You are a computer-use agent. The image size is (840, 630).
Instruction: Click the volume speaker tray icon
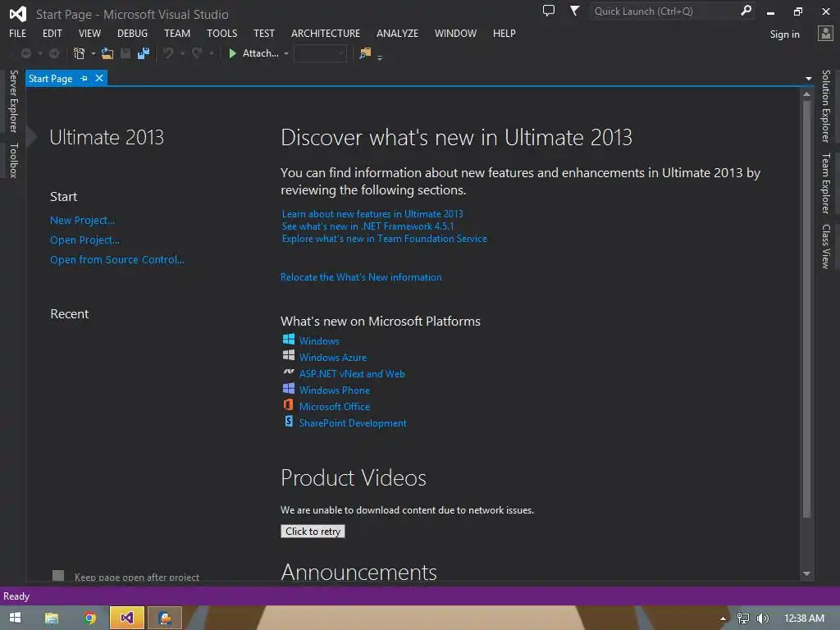(x=762, y=619)
